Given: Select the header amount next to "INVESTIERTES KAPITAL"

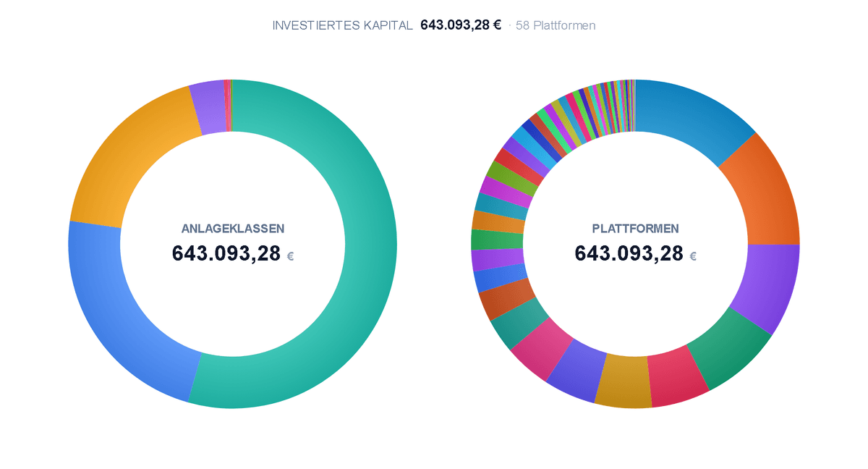Looking at the screenshot, I should click(461, 25).
